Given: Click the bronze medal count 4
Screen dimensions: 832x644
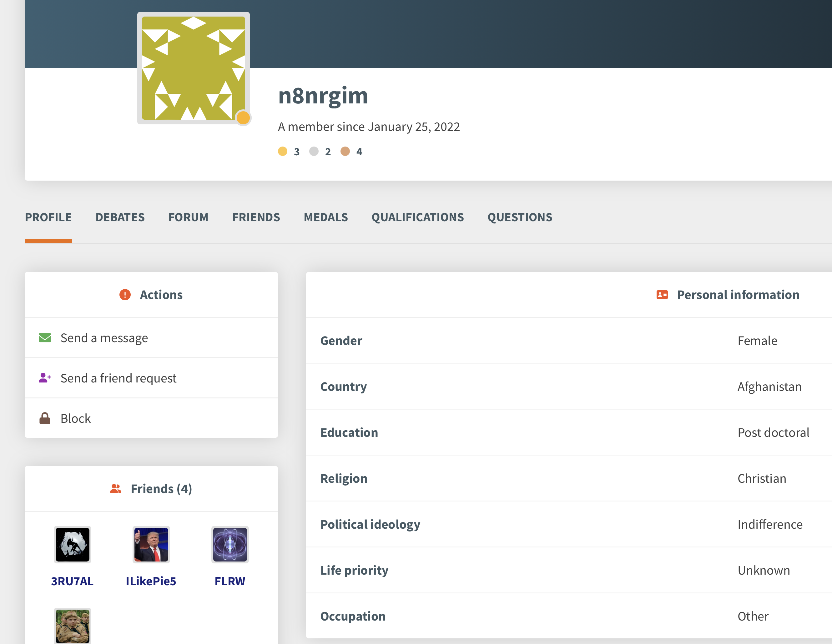Looking at the screenshot, I should pyautogui.click(x=359, y=152).
